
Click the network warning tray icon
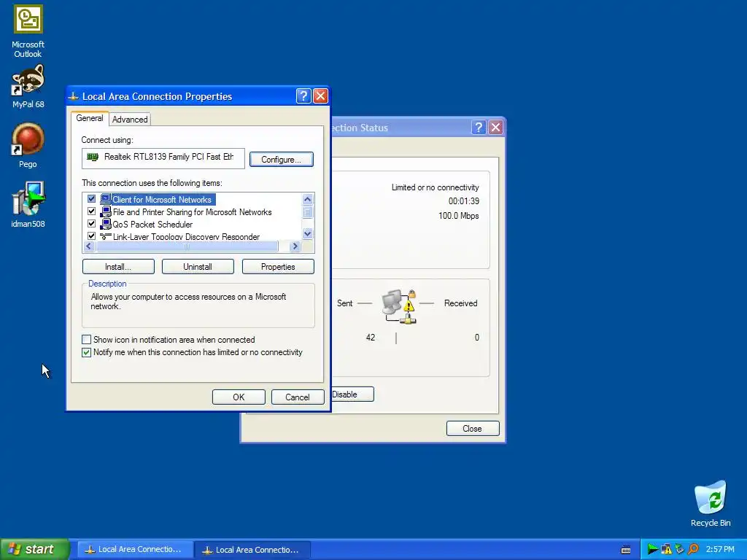point(666,550)
